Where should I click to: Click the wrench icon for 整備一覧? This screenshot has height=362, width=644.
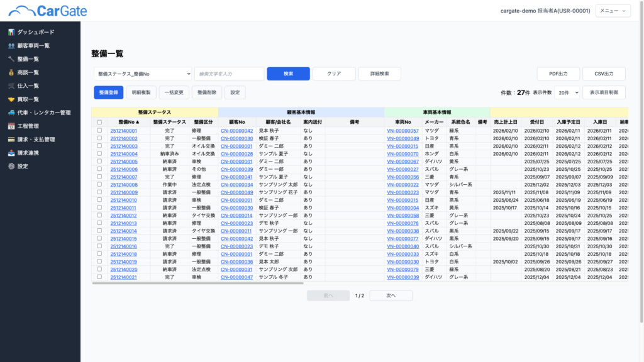coord(11,59)
